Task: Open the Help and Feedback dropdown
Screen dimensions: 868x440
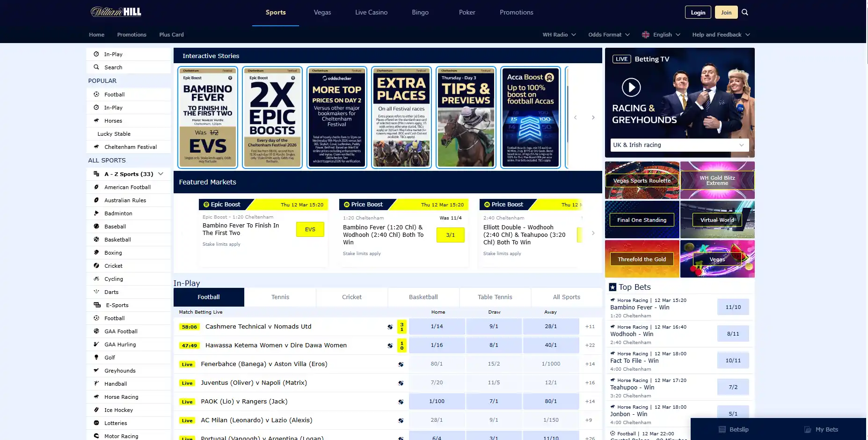Action: pos(721,35)
